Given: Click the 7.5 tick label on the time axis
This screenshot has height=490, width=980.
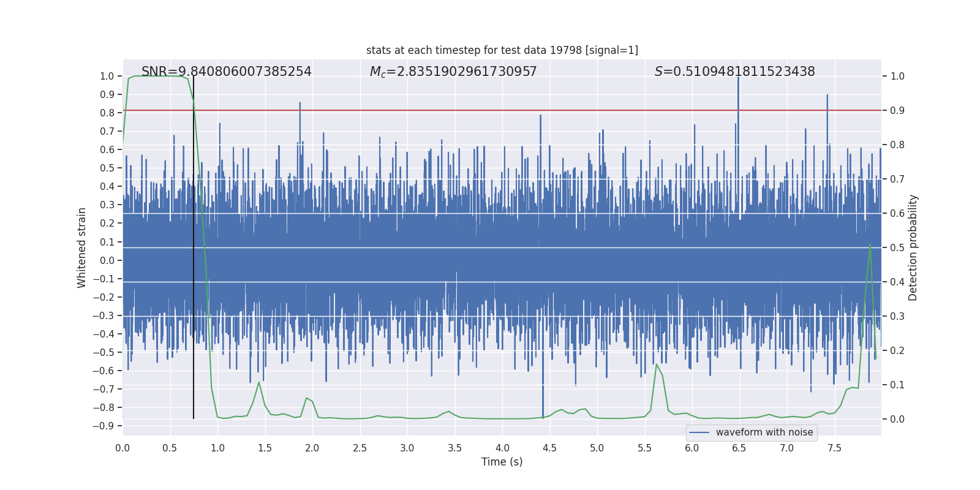Looking at the screenshot, I should pyautogui.click(x=834, y=448).
